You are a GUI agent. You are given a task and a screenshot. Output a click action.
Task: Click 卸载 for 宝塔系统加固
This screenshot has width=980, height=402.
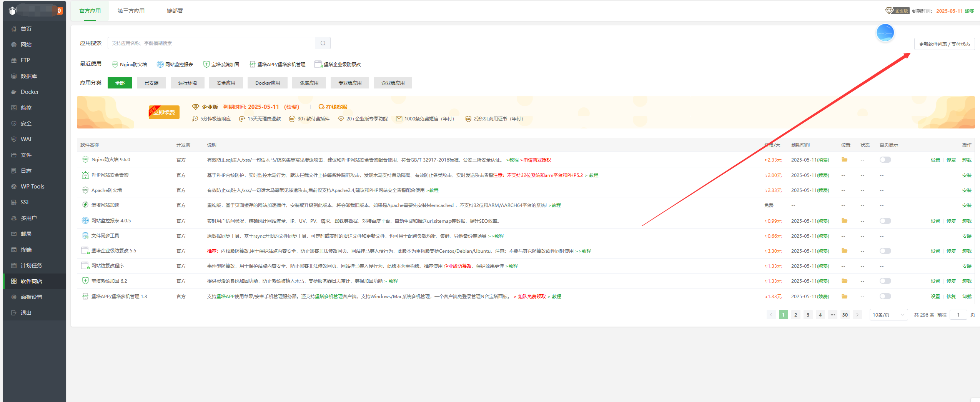coord(967,281)
